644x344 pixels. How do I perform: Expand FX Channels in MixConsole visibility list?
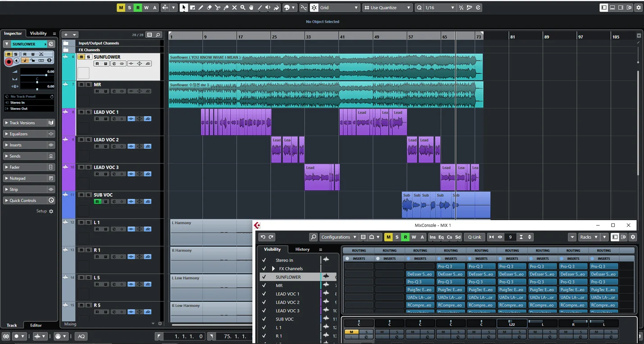click(x=273, y=269)
